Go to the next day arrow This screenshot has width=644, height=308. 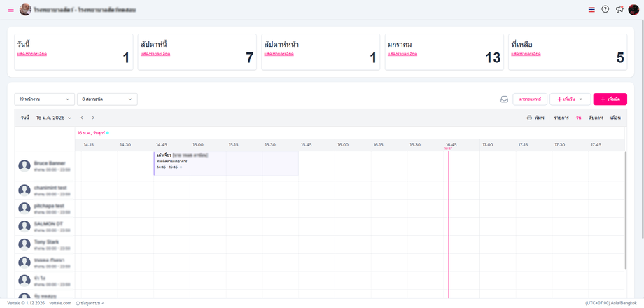click(93, 118)
